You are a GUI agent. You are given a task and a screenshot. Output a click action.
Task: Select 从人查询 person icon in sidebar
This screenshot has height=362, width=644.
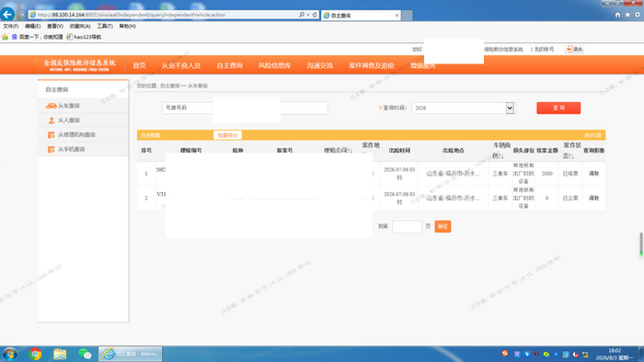(x=52, y=120)
